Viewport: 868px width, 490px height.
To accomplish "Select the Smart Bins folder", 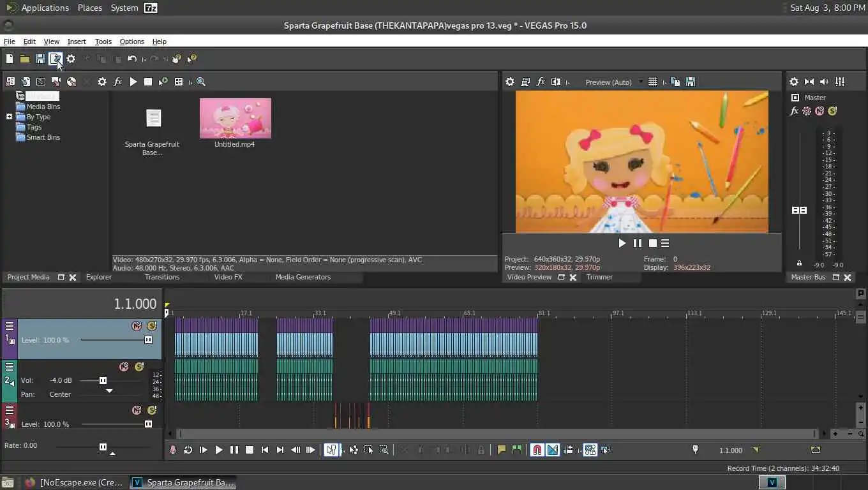I will coord(43,137).
